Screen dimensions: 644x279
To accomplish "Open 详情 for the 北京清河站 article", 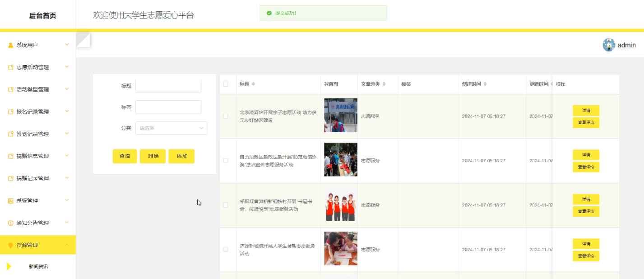I will (586, 110).
